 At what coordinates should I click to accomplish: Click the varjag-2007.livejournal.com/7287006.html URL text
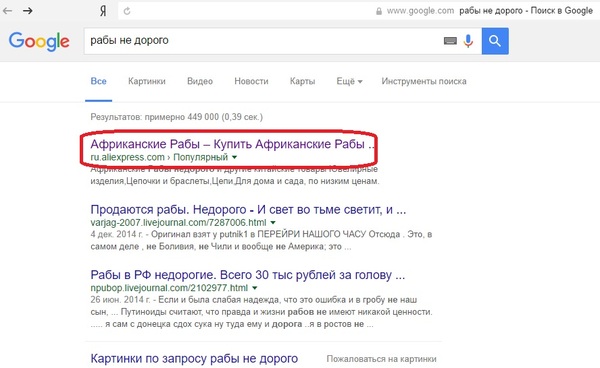pyautogui.click(x=178, y=223)
